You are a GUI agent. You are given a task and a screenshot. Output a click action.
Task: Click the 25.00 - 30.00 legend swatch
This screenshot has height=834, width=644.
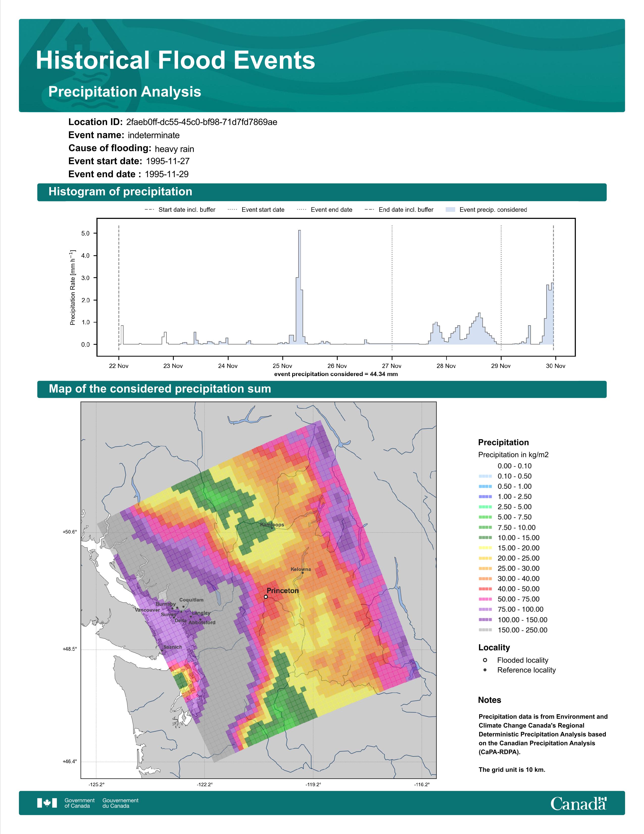point(485,569)
